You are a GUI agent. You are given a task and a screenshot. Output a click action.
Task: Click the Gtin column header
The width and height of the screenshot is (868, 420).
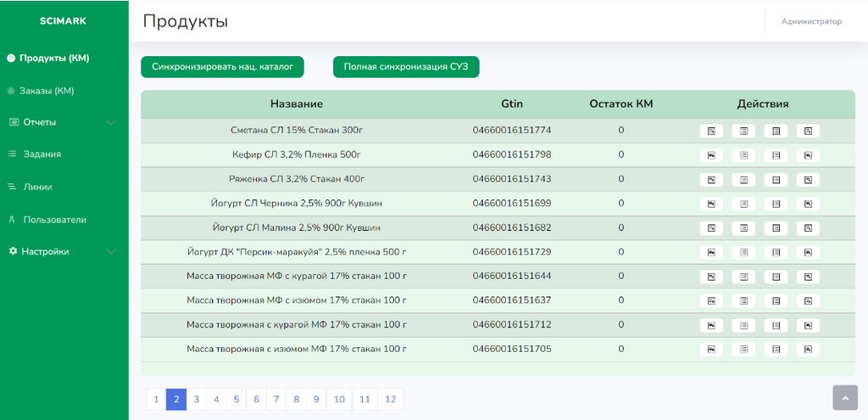click(x=512, y=104)
